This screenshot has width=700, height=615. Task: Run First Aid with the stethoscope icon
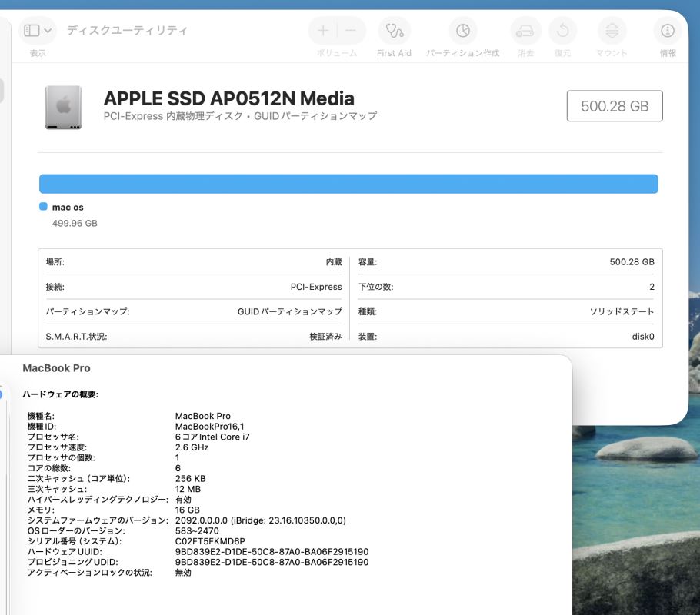[394, 31]
